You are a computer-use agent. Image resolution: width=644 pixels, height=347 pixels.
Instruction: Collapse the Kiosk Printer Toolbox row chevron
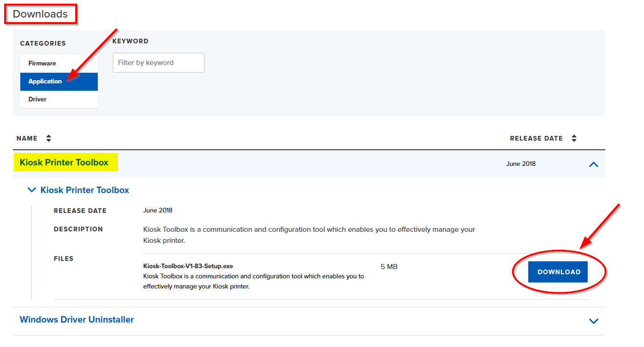coord(594,164)
